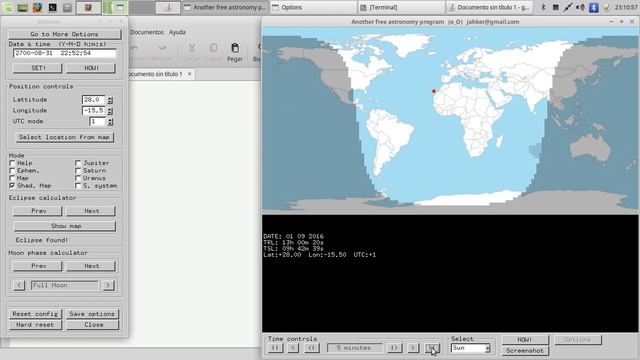This screenshot has height=360, width=640.
Task: Click Select location from map
Action: tap(64, 137)
